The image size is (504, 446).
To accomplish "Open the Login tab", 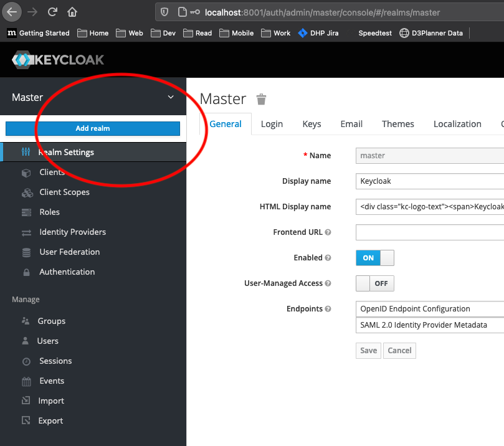I will point(272,124).
